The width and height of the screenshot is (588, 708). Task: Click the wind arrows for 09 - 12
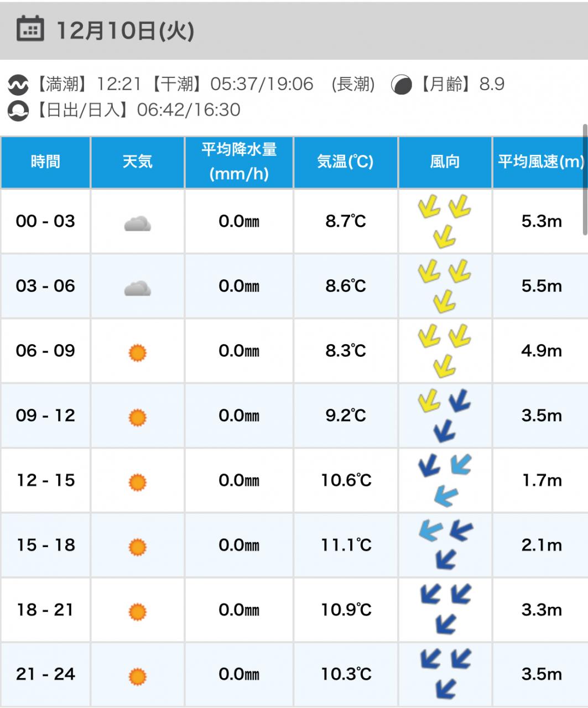pyautogui.click(x=445, y=415)
